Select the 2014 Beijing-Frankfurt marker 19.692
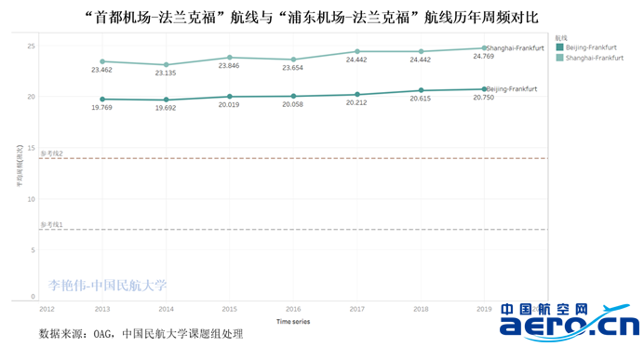 click(166, 100)
